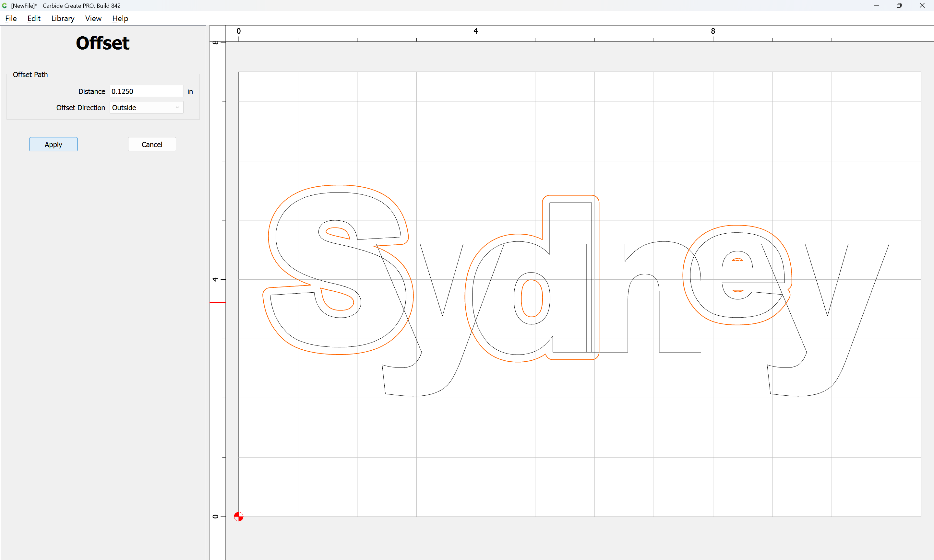Click the Offset Direction dropdown arrow
This screenshot has height=560, width=934.
pos(177,108)
